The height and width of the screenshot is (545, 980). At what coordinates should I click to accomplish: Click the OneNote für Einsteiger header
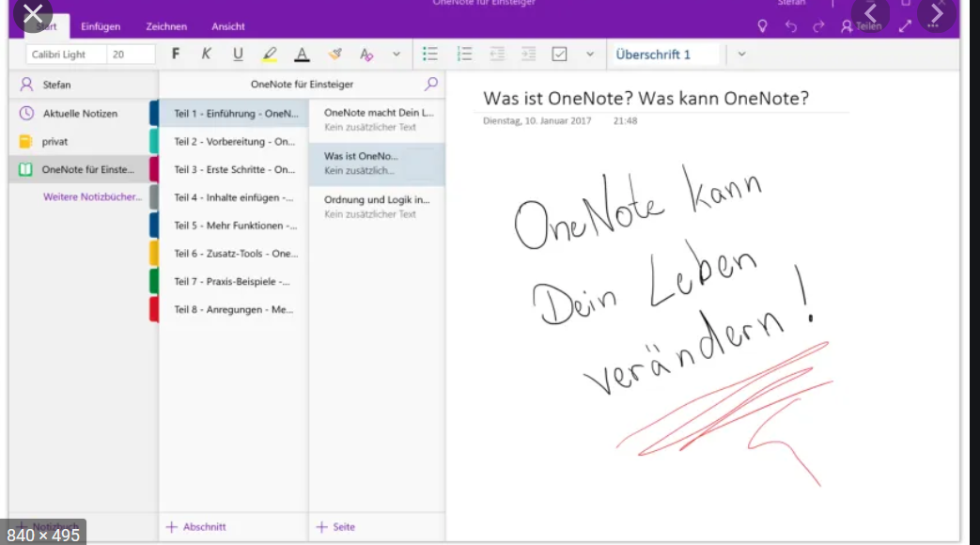(x=302, y=84)
